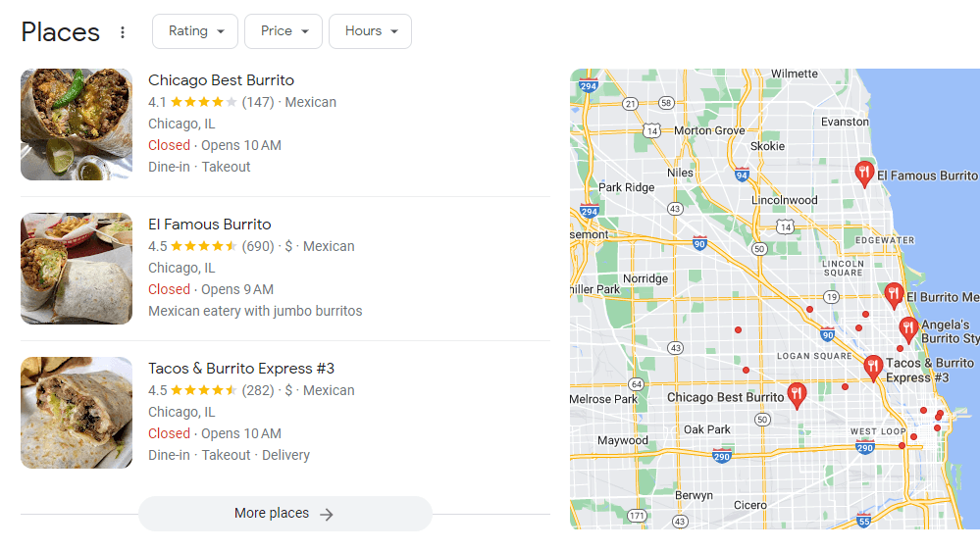Open Tacos & Burrito Express #3 listing
The image size is (980, 551).
pos(240,369)
